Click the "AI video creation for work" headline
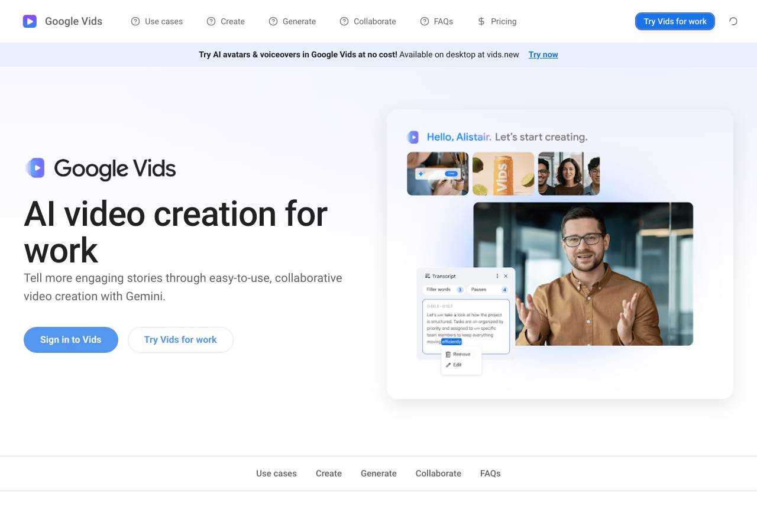Viewport: 757px width, 532px height. [x=176, y=232]
